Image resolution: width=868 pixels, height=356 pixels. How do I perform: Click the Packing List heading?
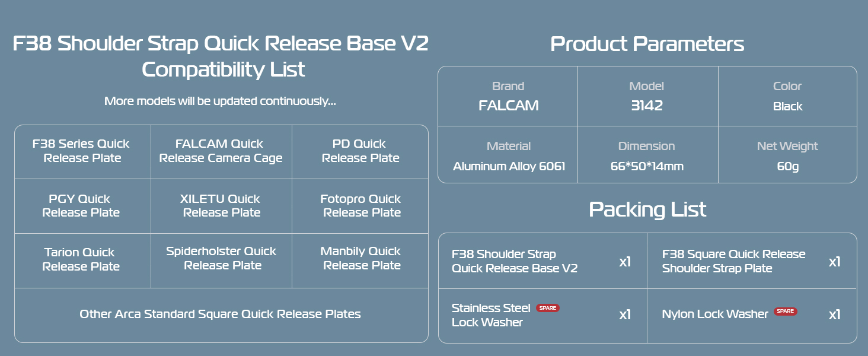coord(647,209)
